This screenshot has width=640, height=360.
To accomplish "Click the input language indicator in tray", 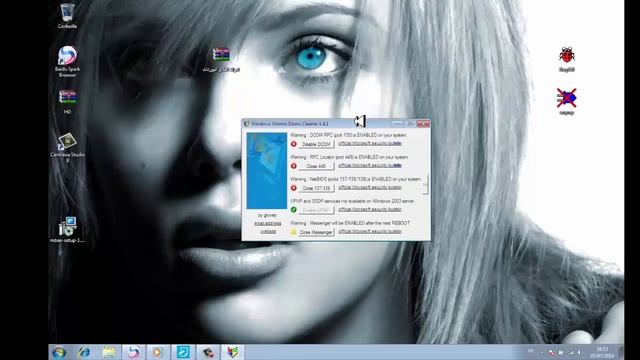I will [x=530, y=351].
